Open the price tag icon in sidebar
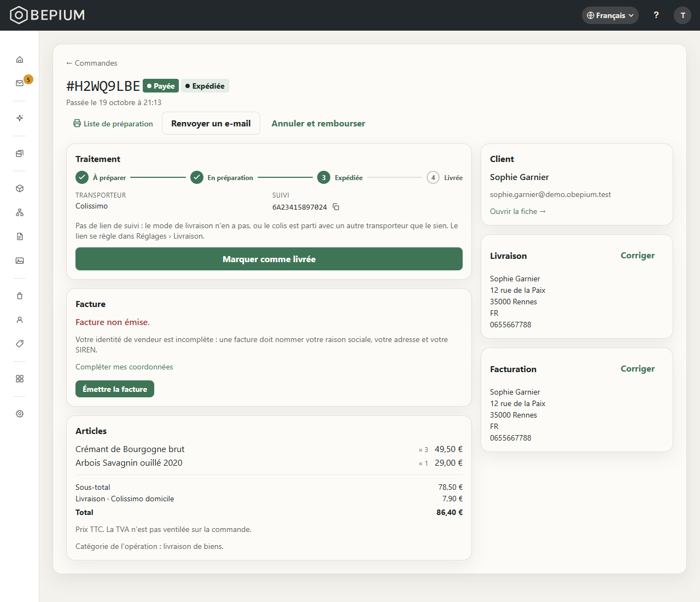Screen dimensions: 700x602 pos(20,344)
